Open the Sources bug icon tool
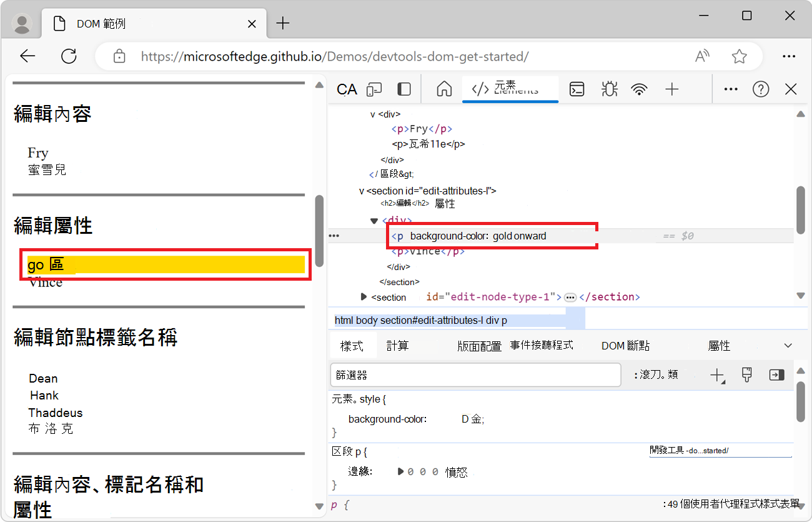This screenshot has height=522, width=812. 609,89
